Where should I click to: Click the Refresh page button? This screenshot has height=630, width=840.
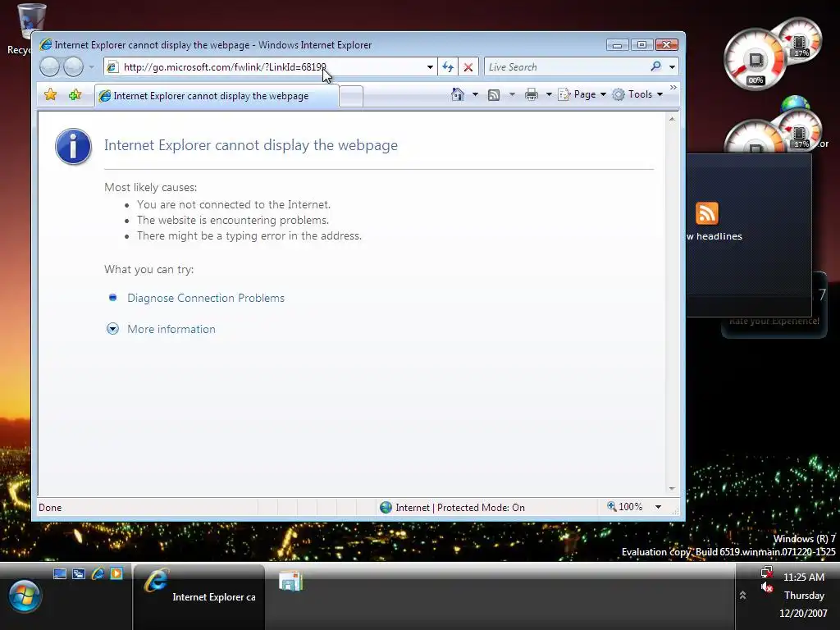point(448,67)
